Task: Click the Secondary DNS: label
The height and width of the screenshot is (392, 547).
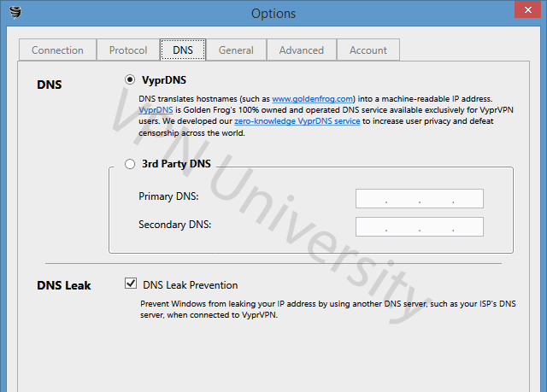Action: 174,225
